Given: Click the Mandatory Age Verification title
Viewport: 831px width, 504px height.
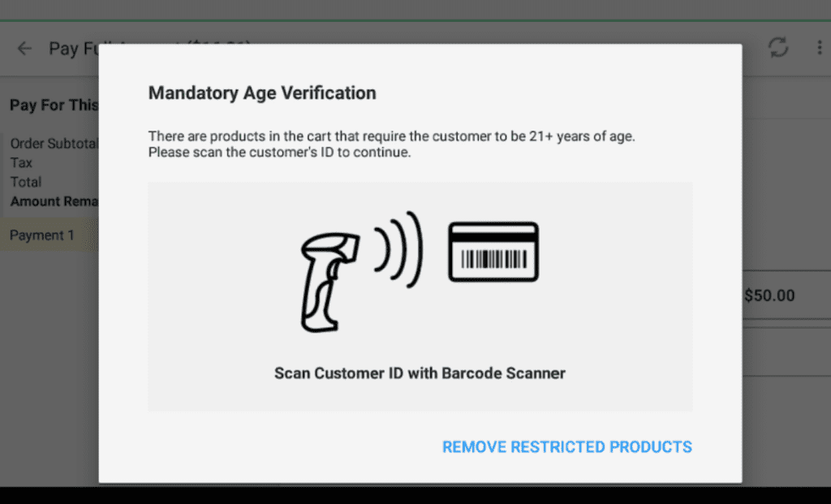Looking at the screenshot, I should pos(262,93).
